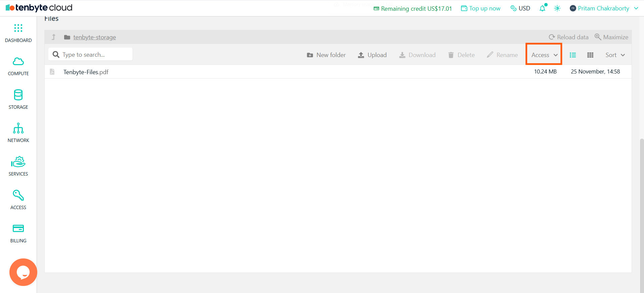Image resolution: width=644 pixels, height=293 pixels.
Task: Click the Upload button
Action: tap(372, 55)
